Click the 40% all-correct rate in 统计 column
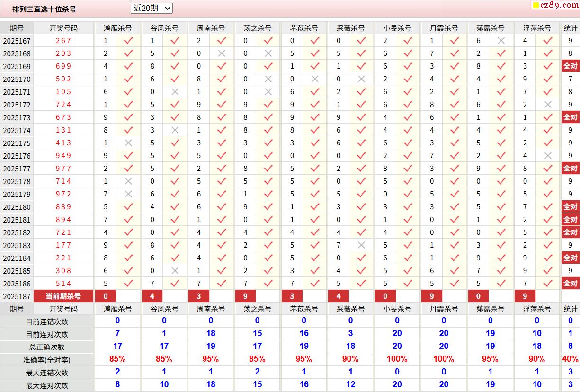The image size is (580, 392). (571, 359)
